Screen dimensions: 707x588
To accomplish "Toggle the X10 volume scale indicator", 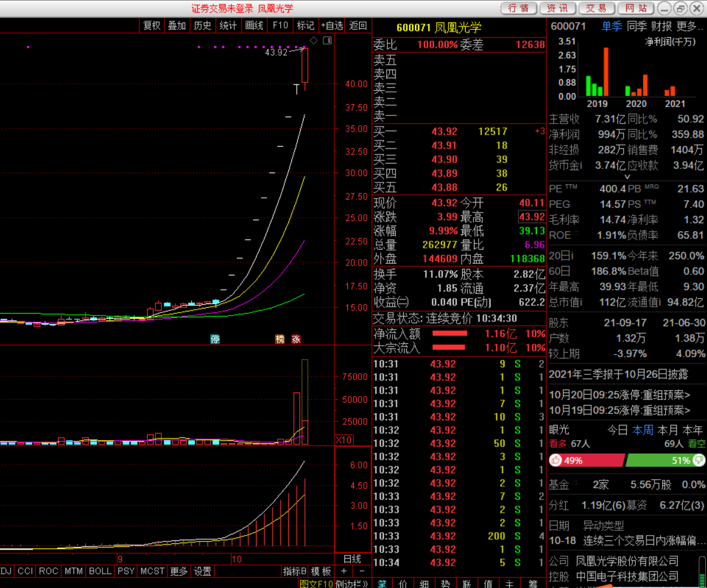I will (344, 440).
